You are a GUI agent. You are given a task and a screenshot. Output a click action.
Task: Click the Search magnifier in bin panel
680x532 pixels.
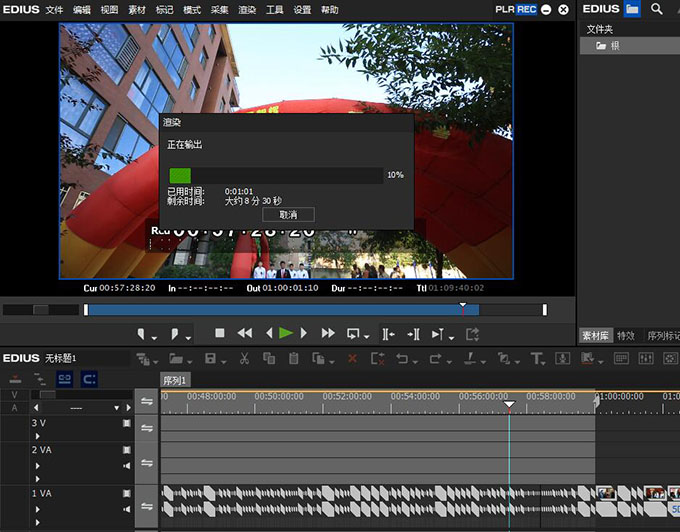tap(657, 9)
